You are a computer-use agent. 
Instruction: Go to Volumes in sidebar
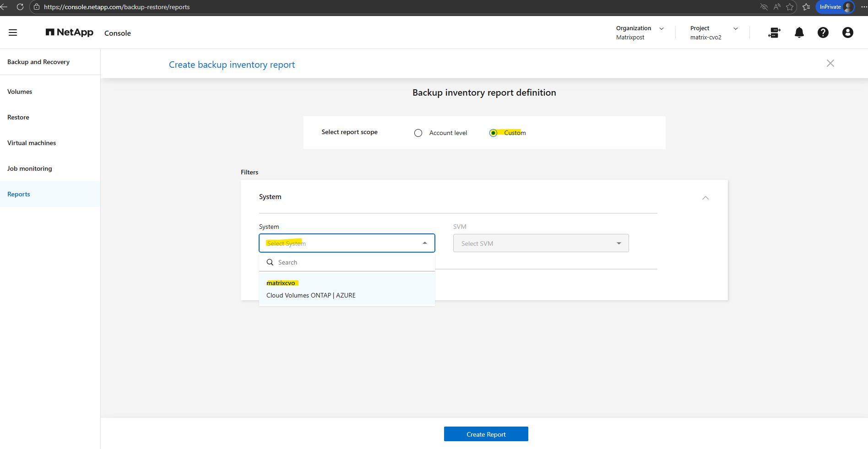[x=20, y=92]
